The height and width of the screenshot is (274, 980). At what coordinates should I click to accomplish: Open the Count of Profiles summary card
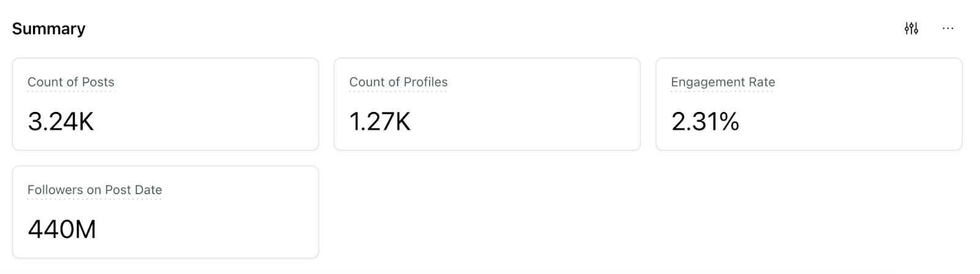[x=487, y=104]
